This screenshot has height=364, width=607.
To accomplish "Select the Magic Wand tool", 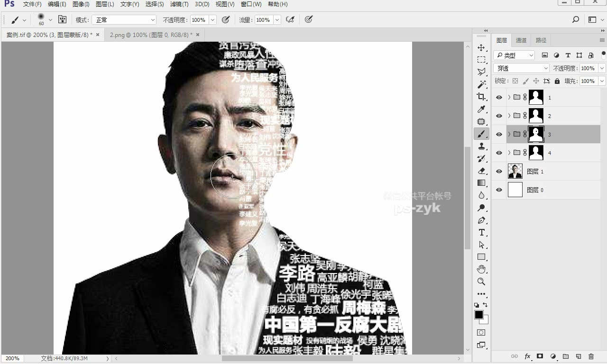I will [481, 84].
